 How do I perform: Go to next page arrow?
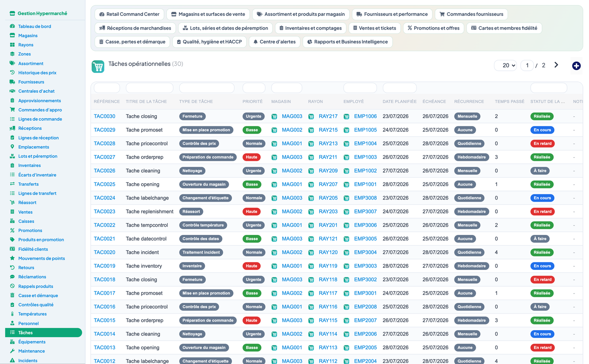(x=556, y=65)
